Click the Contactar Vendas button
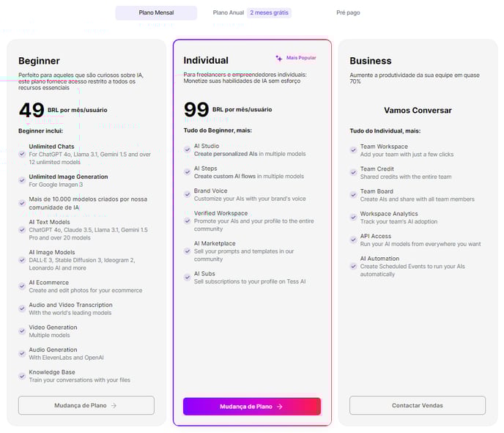Viewport: 504px width, 433px height. click(x=418, y=405)
